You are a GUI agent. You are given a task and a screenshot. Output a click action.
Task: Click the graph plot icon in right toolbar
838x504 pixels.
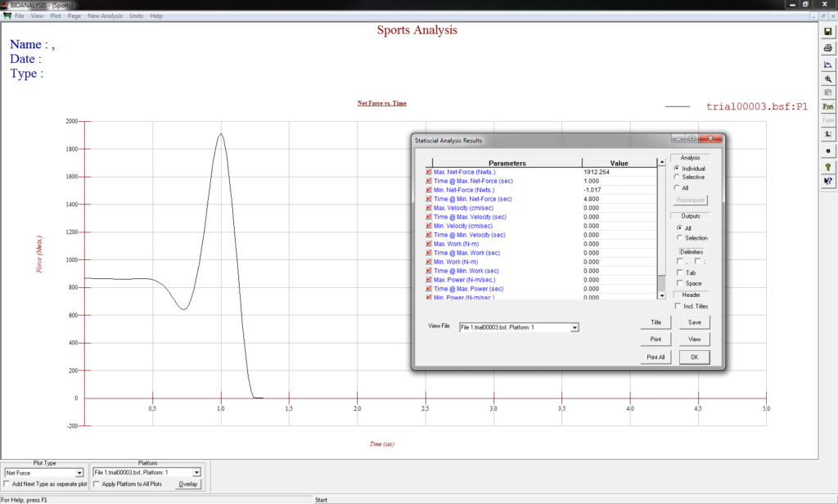(827, 65)
